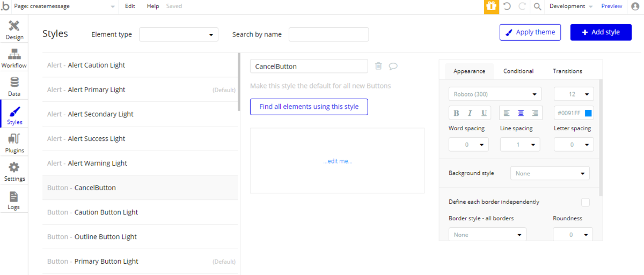The width and height of the screenshot is (644, 275).
Task: Click the comment bubble icon
Action: coord(393,66)
